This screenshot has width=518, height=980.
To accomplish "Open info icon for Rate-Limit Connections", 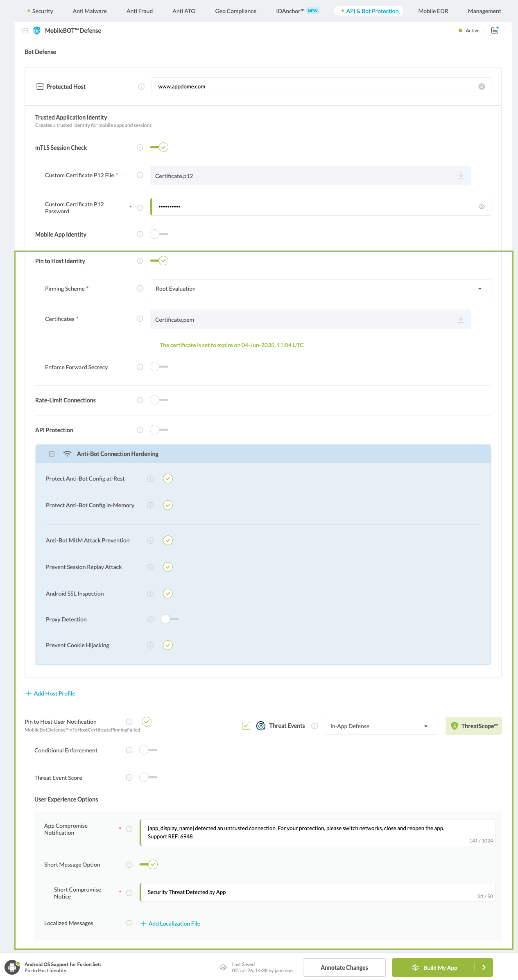I will coord(140,400).
